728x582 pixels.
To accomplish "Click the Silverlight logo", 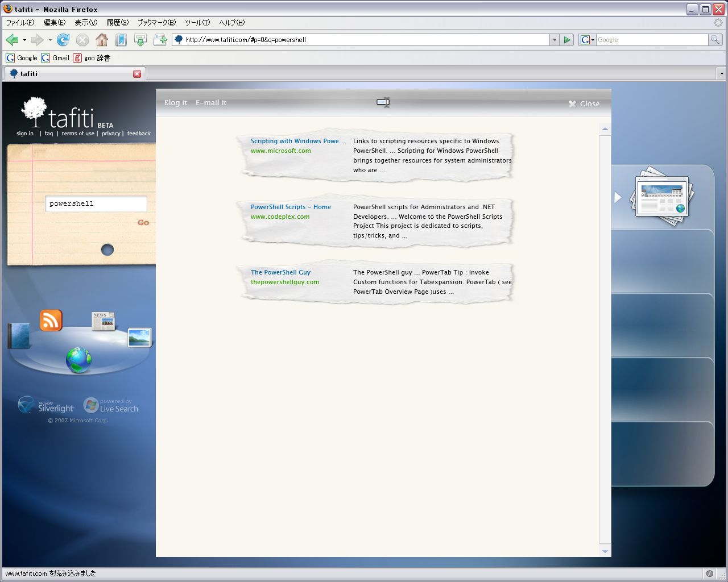I will 45,405.
